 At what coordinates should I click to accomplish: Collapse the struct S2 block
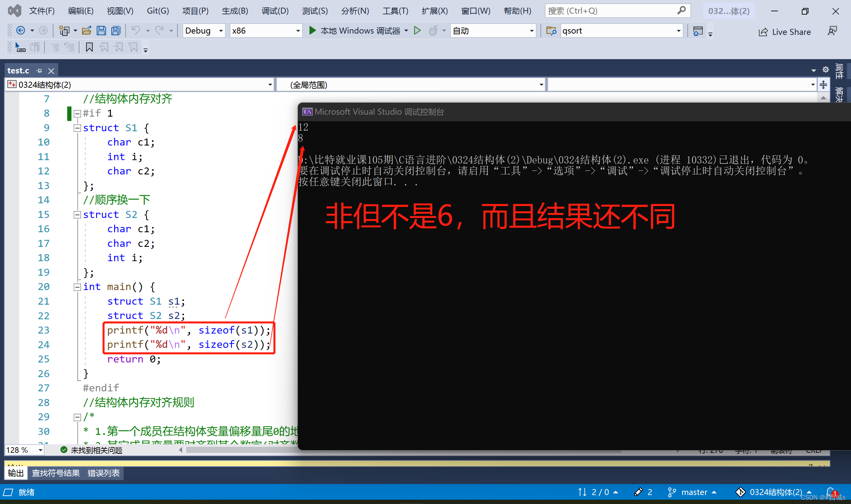tap(77, 215)
